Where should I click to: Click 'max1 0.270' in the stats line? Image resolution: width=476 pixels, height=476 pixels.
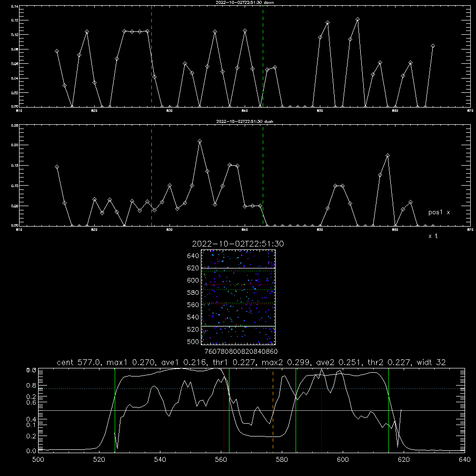pos(132,362)
